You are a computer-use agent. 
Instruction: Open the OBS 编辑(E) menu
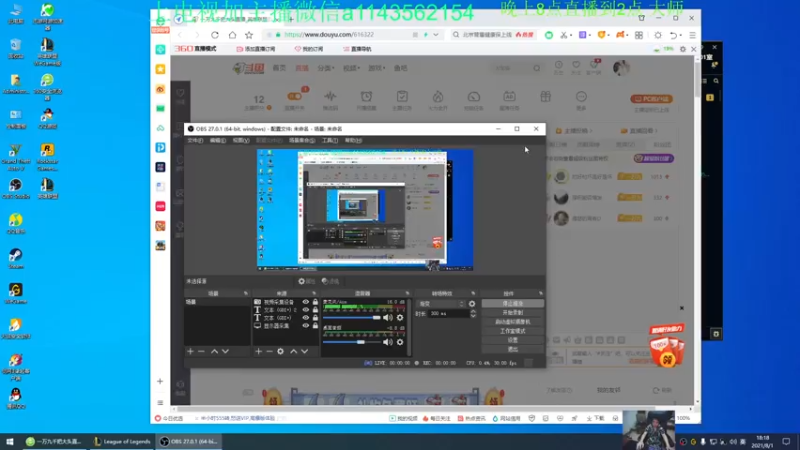point(218,140)
